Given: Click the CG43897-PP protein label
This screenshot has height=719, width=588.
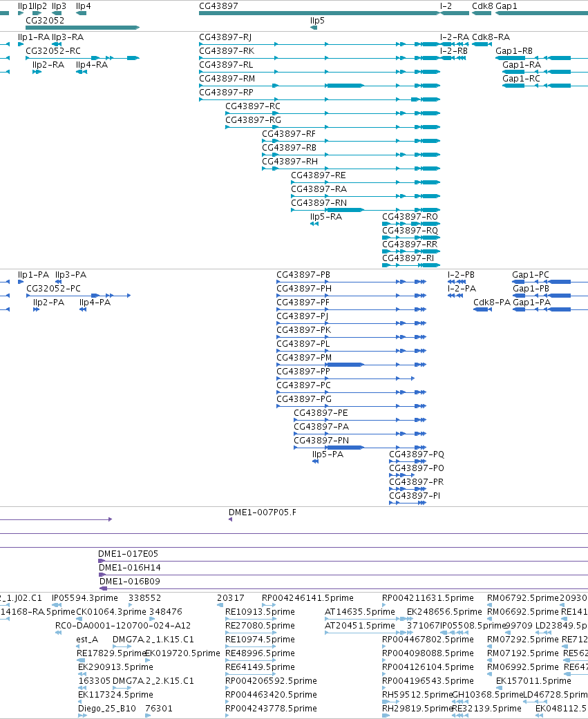Looking at the screenshot, I should 303,371.
